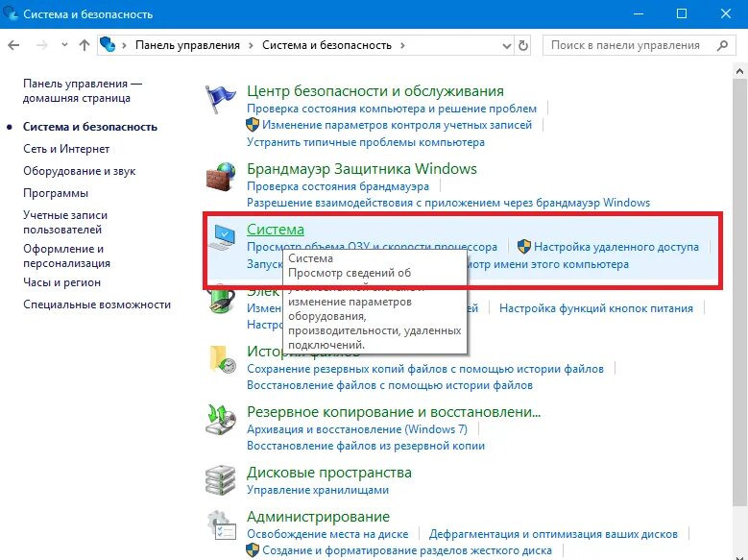Screen dimensions: 748x560
Task: Open the Система heading link
Action: click(276, 230)
